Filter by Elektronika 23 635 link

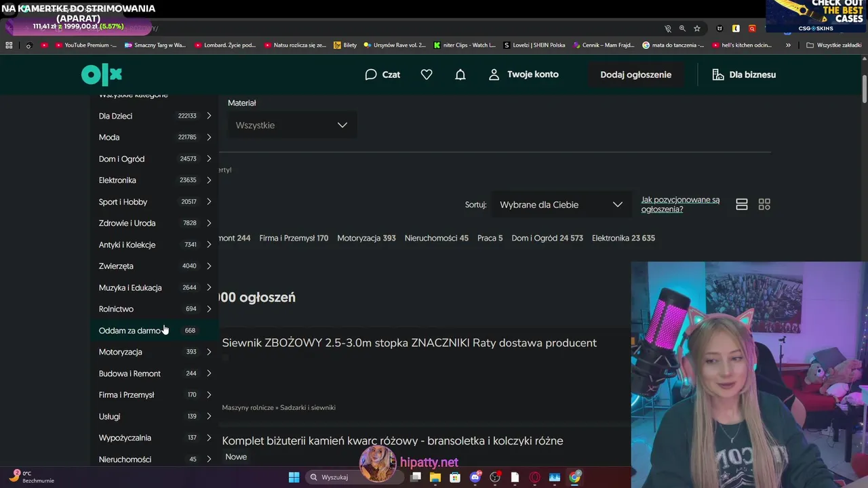tap(623, 238)
